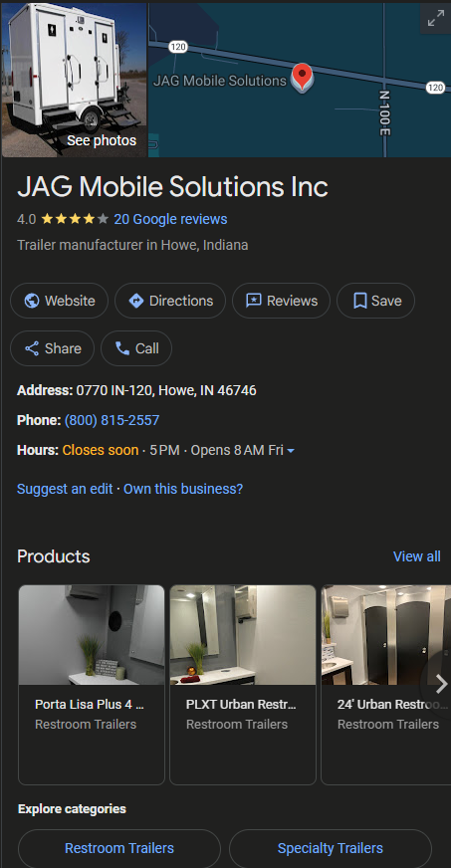Open 20 Google reviews link
This screenshot has height=868, width=451.
coord(170,219)
